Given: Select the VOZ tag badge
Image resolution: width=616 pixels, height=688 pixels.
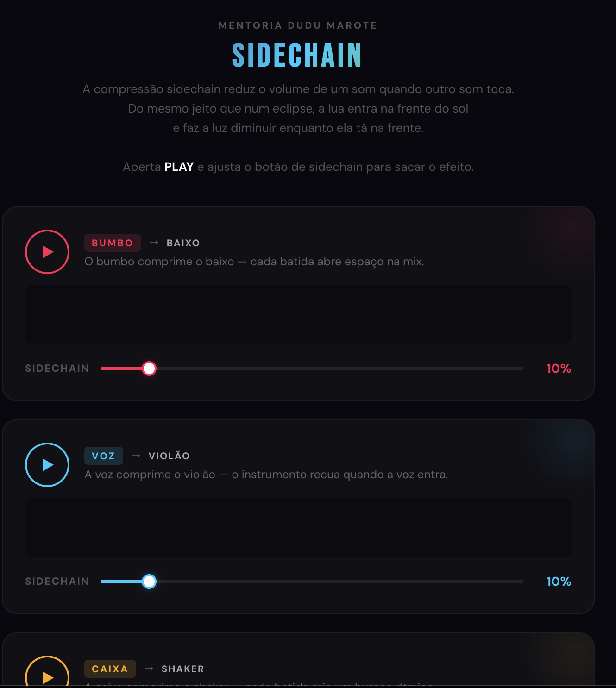Looking at the screenshot, I should coord(103,456).
